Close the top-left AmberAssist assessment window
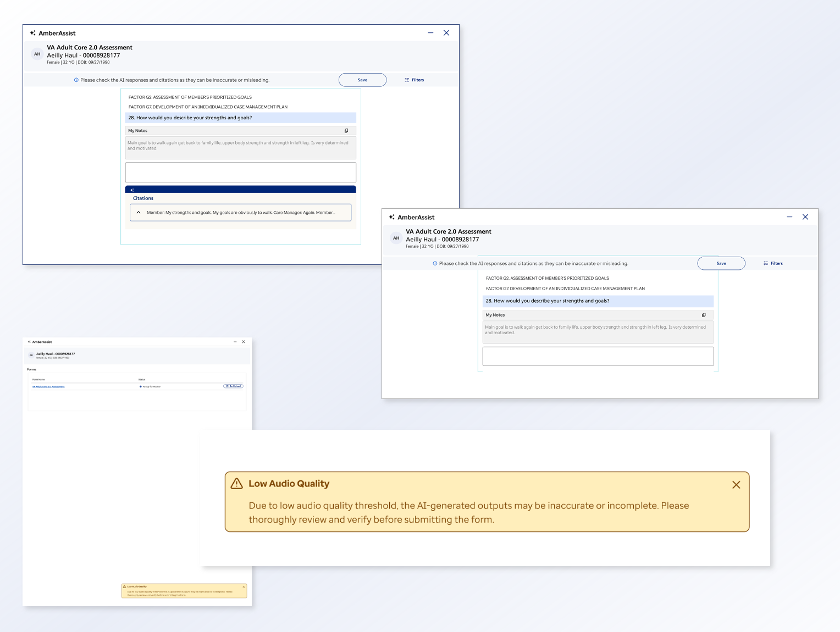The image size is (840, 632). (446, 33)
